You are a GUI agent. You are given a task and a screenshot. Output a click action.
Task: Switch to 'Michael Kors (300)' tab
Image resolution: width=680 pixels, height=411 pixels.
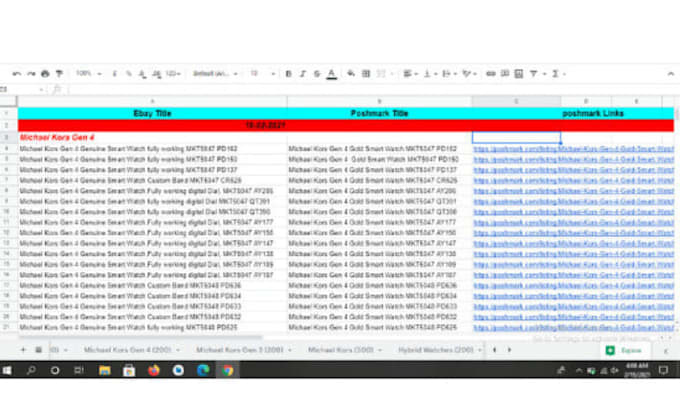coord(345,350)
